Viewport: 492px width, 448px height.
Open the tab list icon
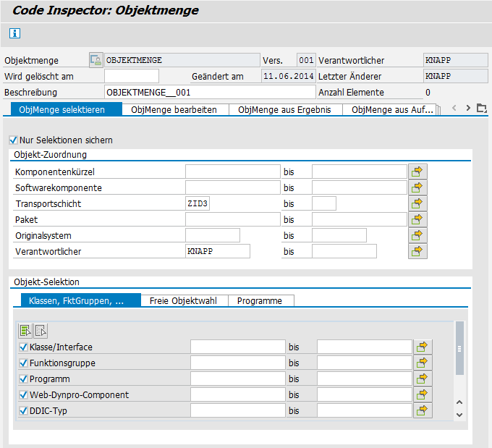pos(482,109)
